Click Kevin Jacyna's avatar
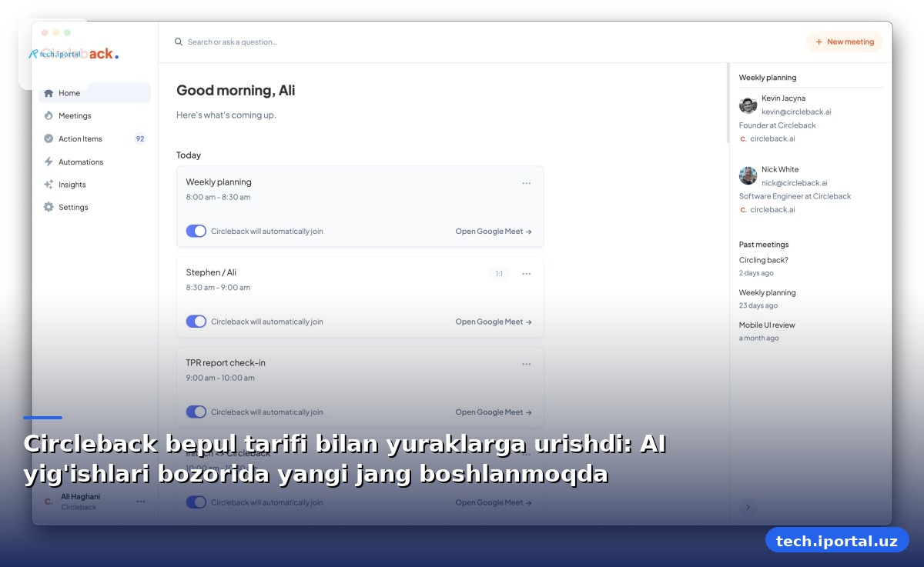This screenshot has width=924, height=567. tap(748, 105)
